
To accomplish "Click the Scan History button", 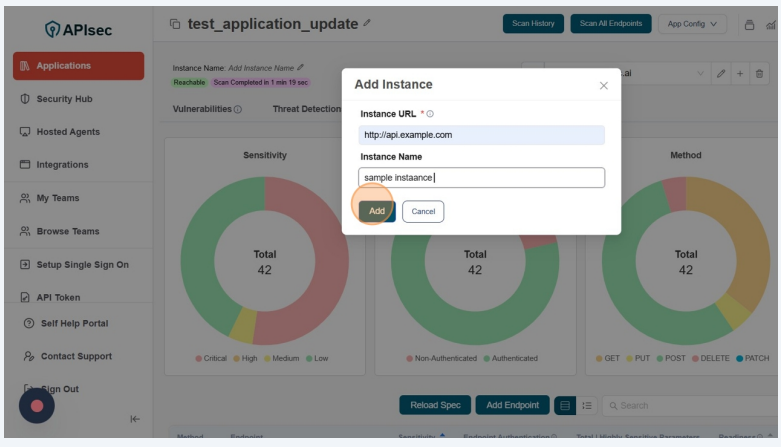I will (533, 24).
